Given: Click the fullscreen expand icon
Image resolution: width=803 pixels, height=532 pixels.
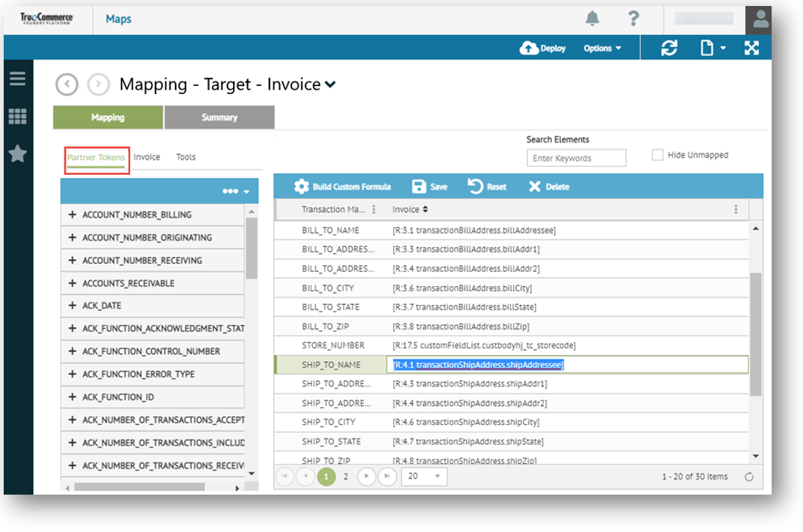Looking at the screenshot, I should pyautogui.click(x=751, y=48).
